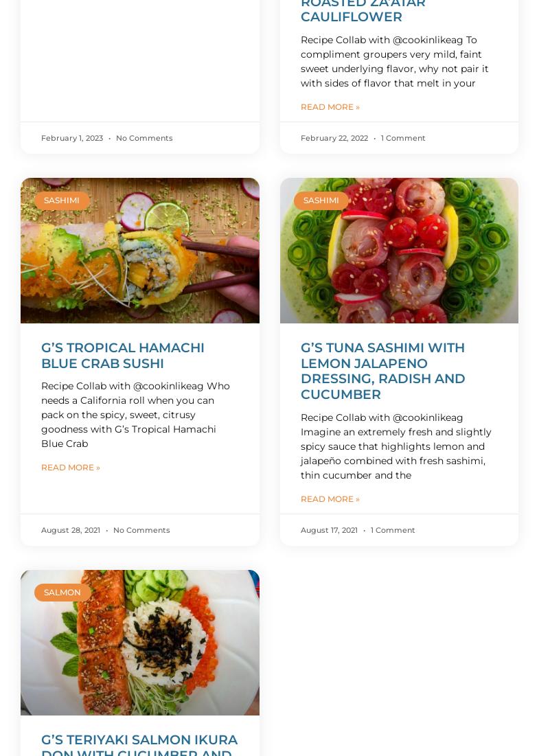Open G's Teriyaki Salmon Ikura Don title
Viewport: 539px width, 756px height.
coord(139,744)
